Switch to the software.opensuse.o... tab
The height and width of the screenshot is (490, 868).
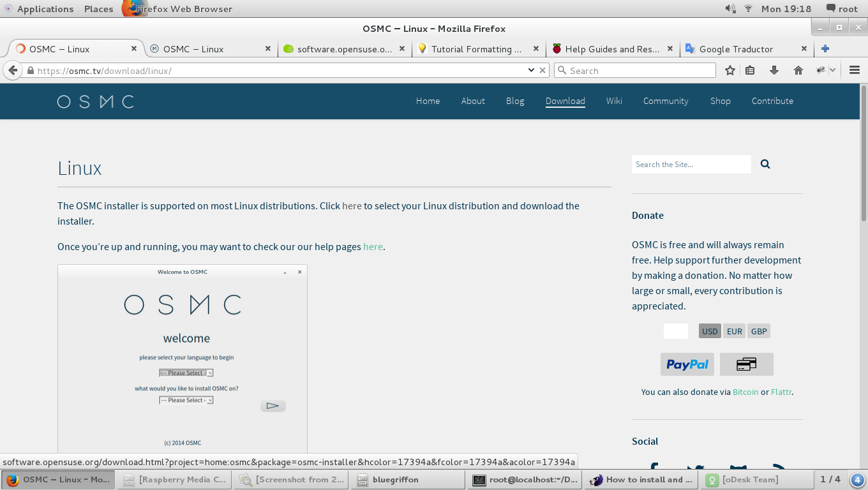(345, 48)
